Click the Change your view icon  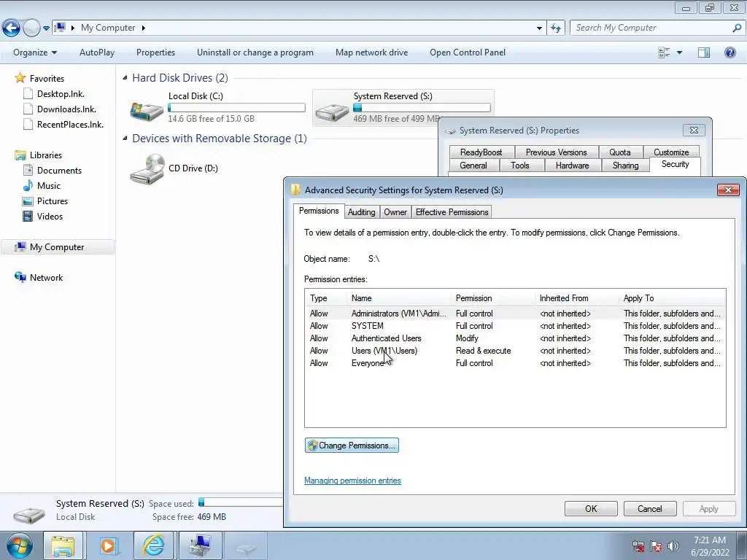pos(664,52)
